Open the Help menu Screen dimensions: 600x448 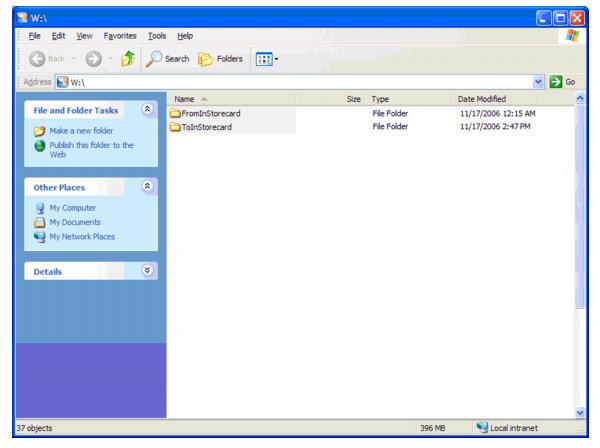185,36
